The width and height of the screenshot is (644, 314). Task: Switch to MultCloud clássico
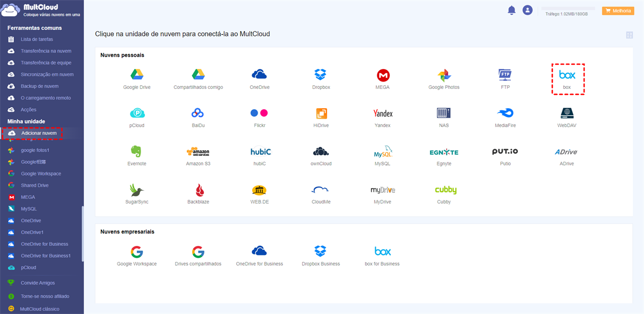[x=40, y=309]
